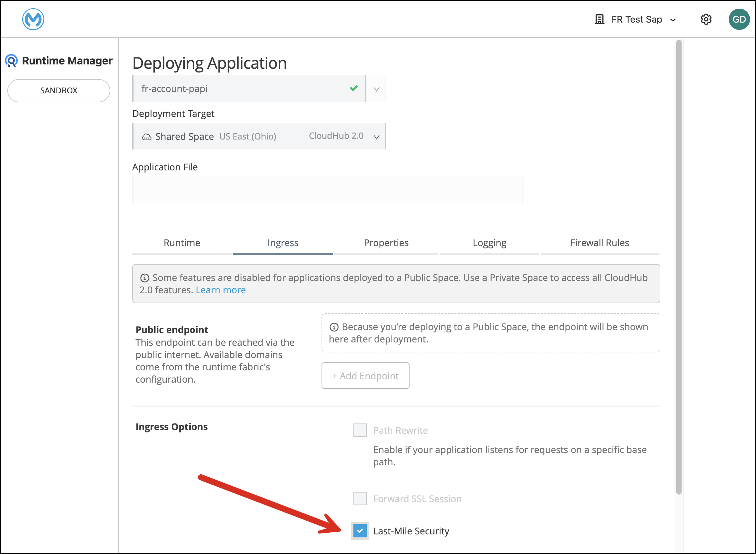Click the Runtime Manager icon

click(11, 61)
